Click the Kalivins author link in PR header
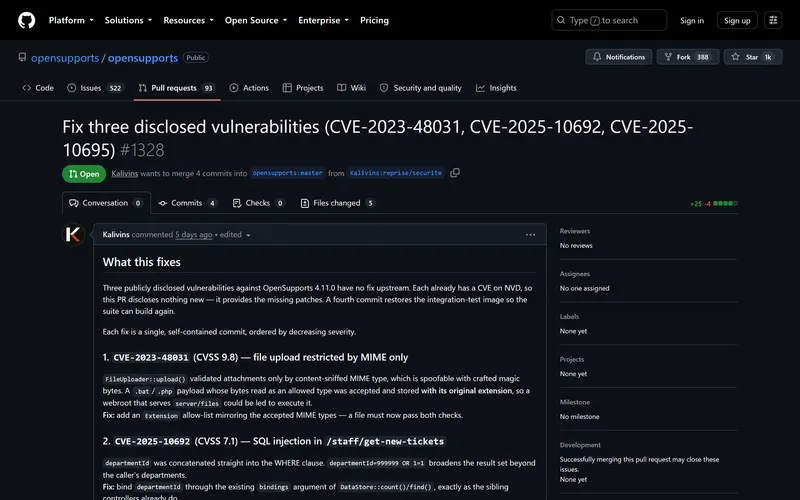 (124, 173)
